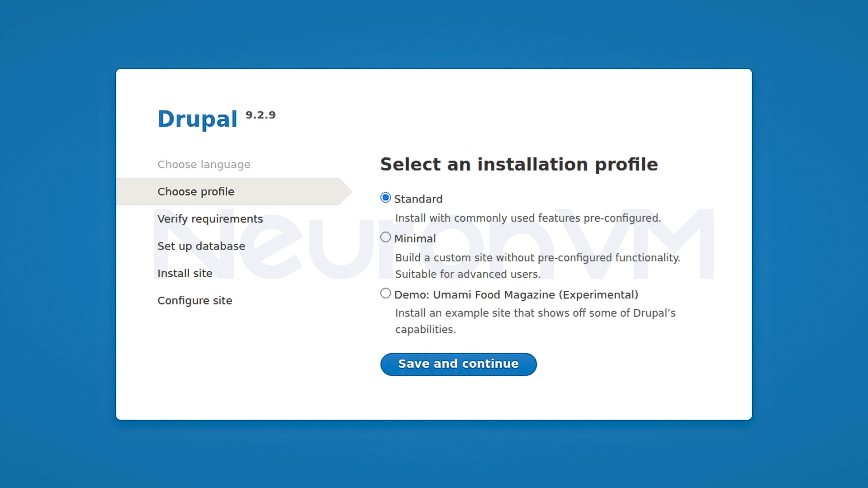Image resolution: width=868 pixels, height=488 pixels.
Task: Click the Select an installation profile heading
Action: [519, 164]
